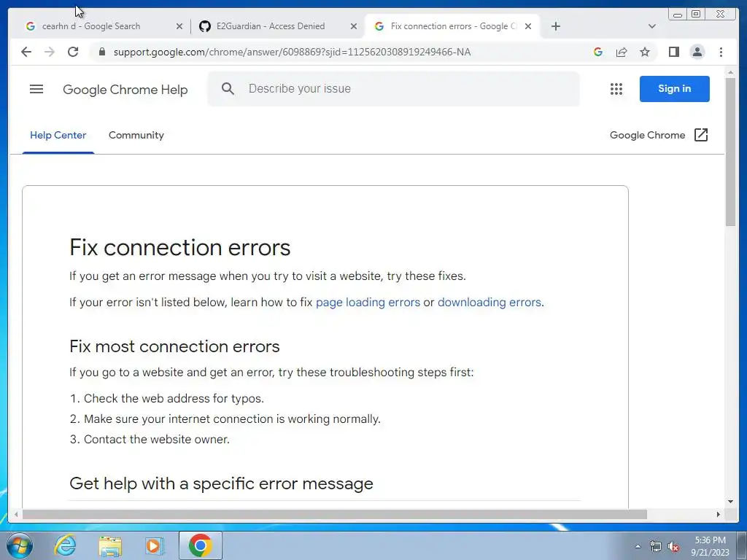Image resolution: width=747 pixels, height=560 pixels.
Task: Select the Fix connection errors tab
Action: pos(452,26)
